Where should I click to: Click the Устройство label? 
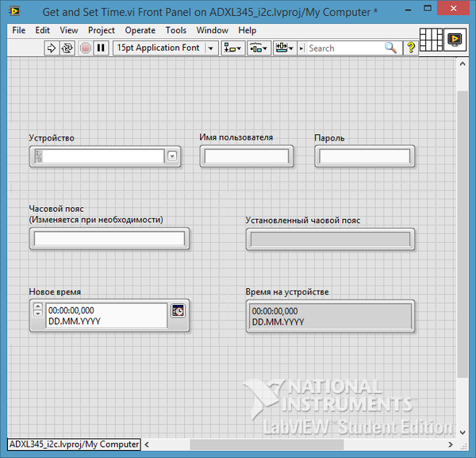click(52, 138)
